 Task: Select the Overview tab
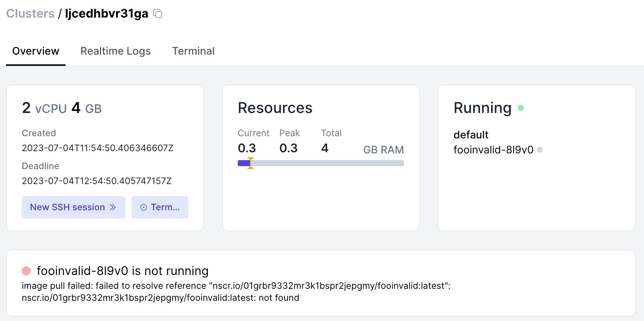tap(36, 51)
